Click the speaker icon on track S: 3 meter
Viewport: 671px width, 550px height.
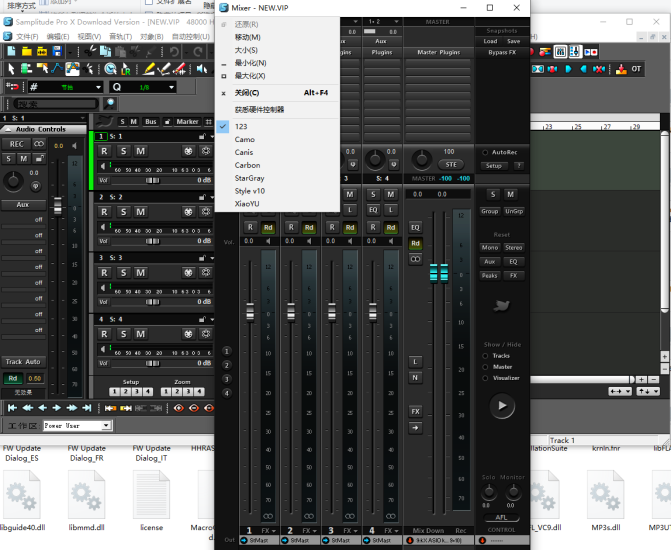103,288
